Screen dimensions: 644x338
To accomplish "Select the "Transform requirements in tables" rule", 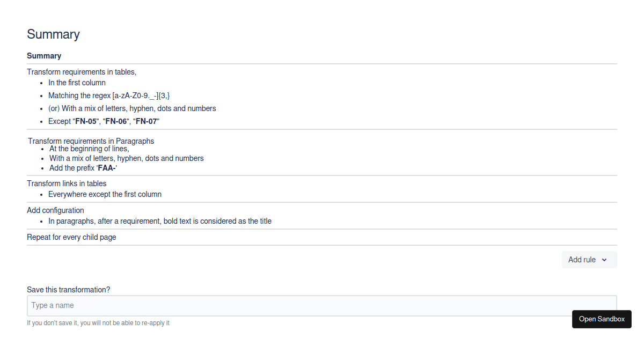I will point(82,72).
